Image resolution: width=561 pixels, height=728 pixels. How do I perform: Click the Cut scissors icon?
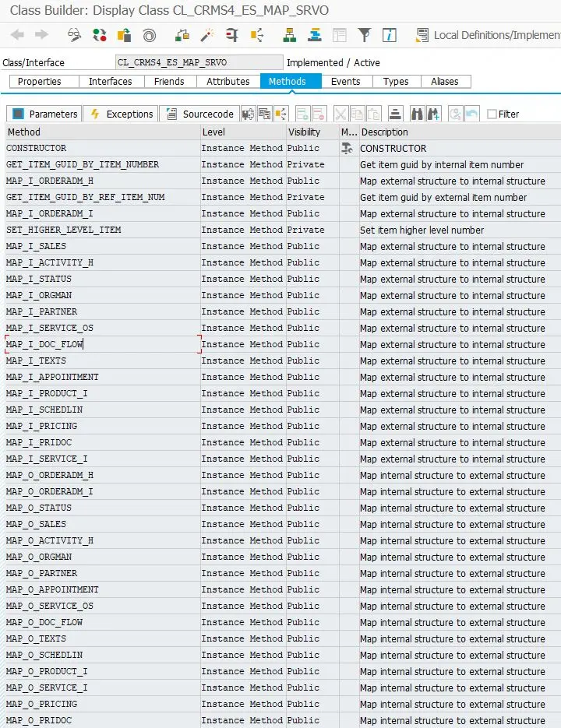click(340, 114)
